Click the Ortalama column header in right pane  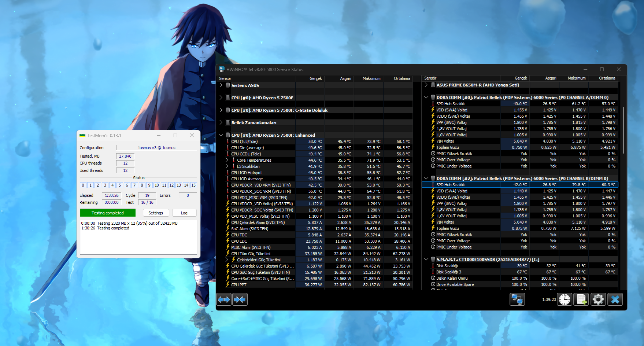[603, 78]
